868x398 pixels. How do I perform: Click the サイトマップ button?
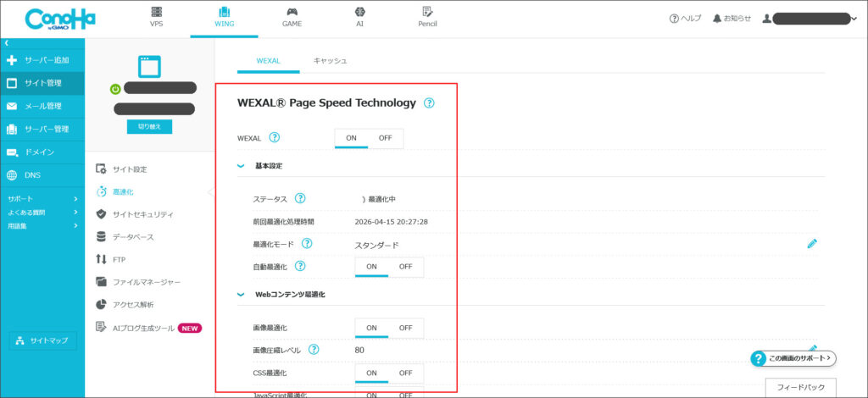[x=42, y=340]
